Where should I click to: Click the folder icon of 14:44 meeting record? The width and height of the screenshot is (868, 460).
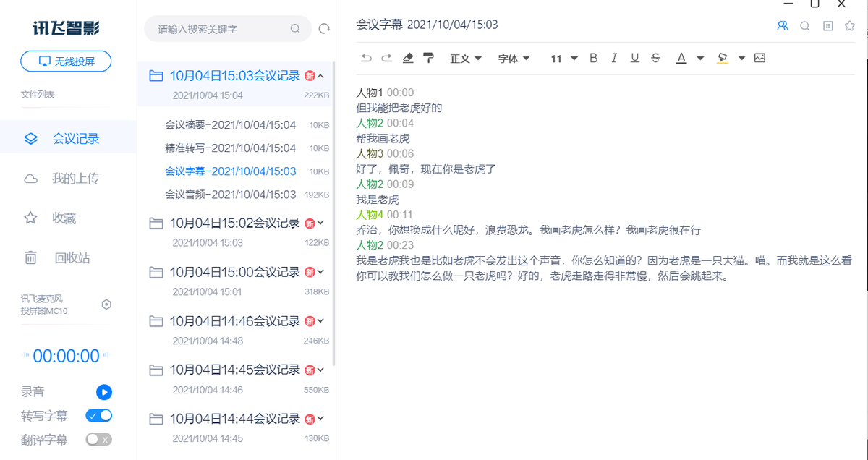click(156, 419)
